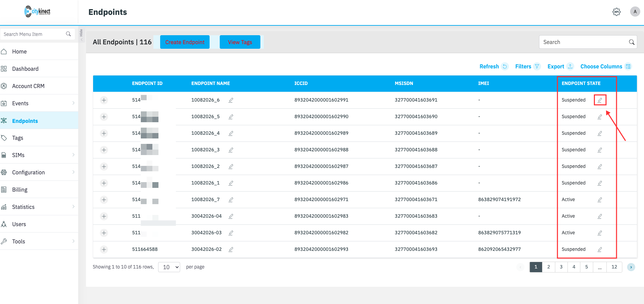The image size is (644, 304).
Task: Expand the Configuration menu item
Action: pos(39,172)
